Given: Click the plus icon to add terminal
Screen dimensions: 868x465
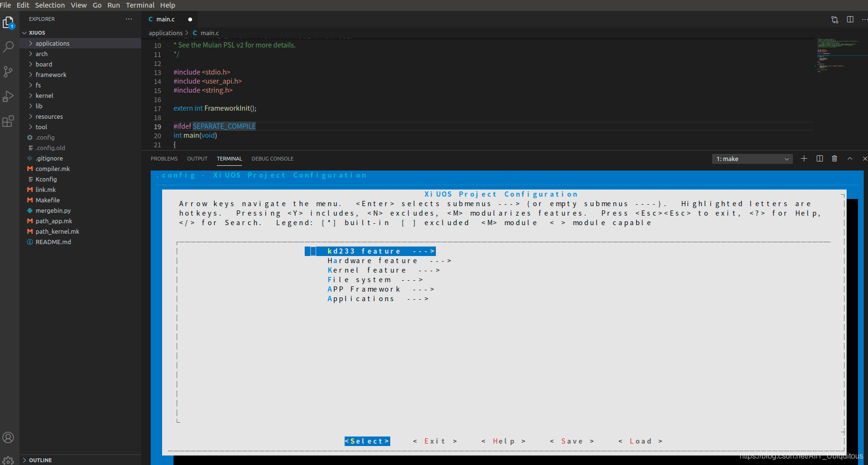Looking at the screenshot, I should tap(804, 159).
